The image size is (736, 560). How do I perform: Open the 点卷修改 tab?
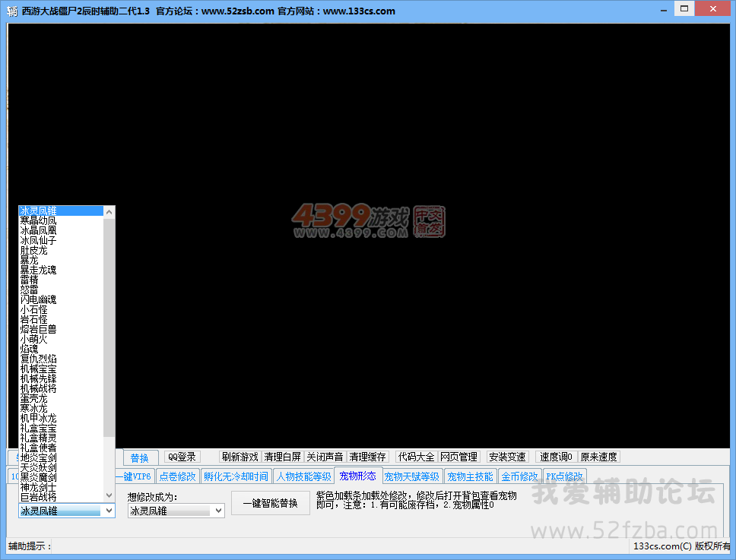[177, 476]
